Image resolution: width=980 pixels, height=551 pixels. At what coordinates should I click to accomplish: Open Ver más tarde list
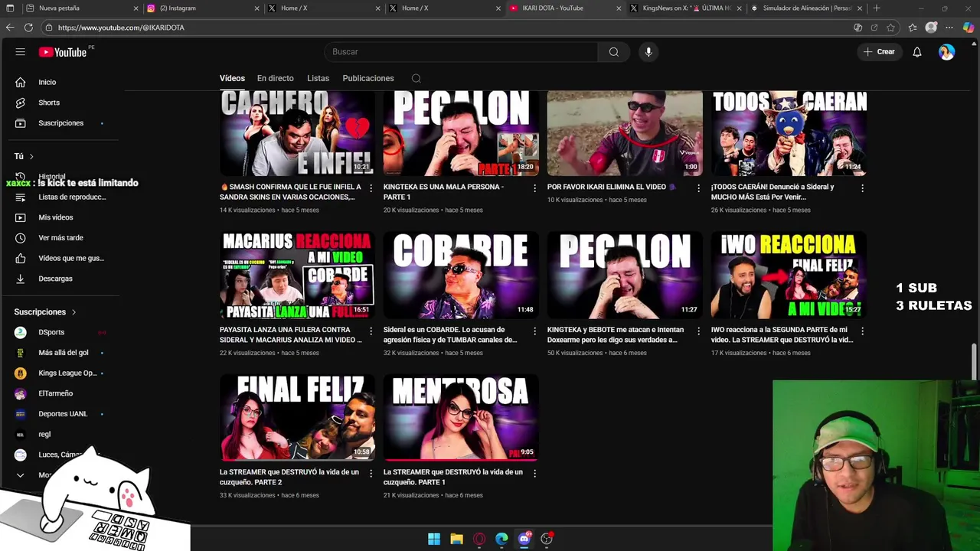tap(61, 237)
